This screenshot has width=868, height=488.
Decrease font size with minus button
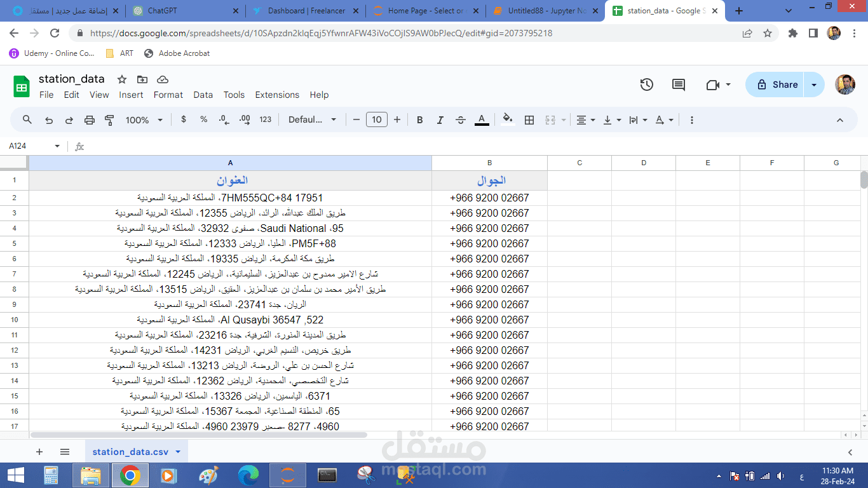(x=356, y=119)
